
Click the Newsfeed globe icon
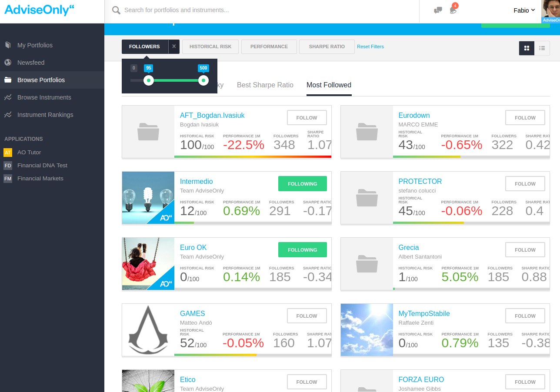(8, 63)
